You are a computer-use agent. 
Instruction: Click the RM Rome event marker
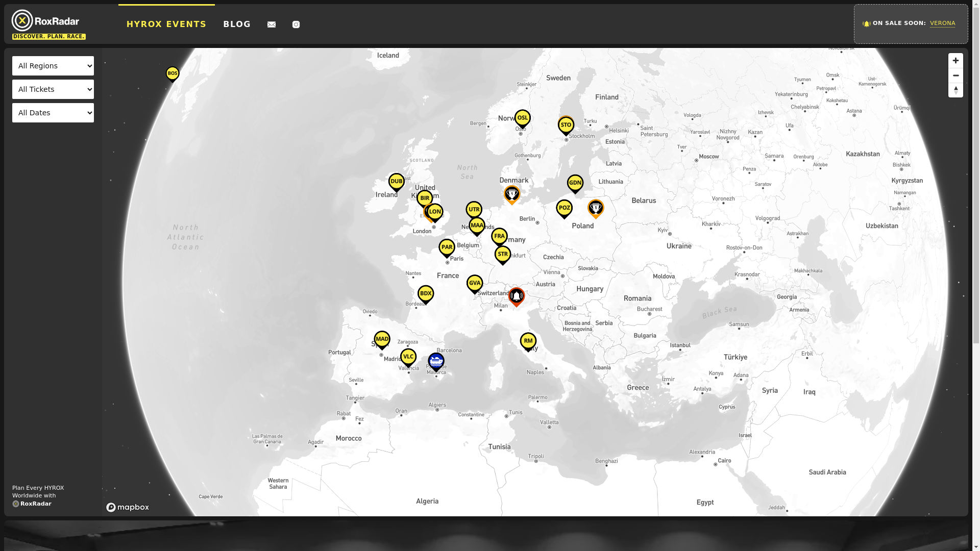[528, 342]
